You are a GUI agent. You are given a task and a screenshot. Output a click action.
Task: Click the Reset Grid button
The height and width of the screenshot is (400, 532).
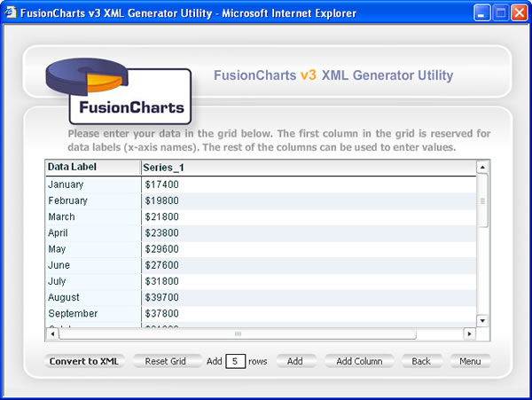point(165,362)
